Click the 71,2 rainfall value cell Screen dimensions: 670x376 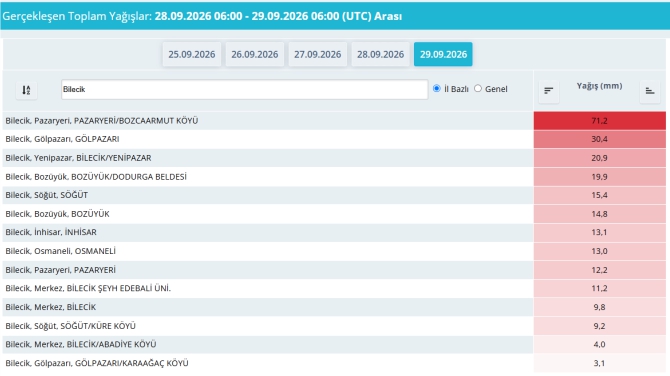click(599, 120)
